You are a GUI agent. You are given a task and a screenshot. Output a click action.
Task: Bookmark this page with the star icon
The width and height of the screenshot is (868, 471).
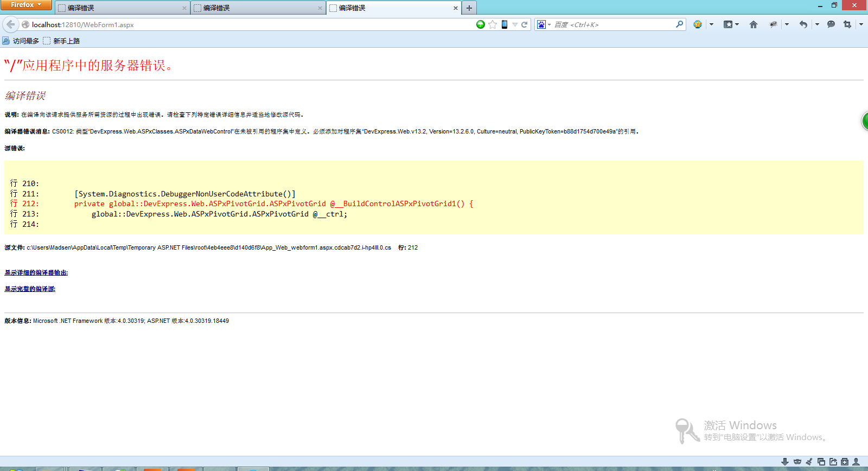pyautogui.click(x=493, y=24)
